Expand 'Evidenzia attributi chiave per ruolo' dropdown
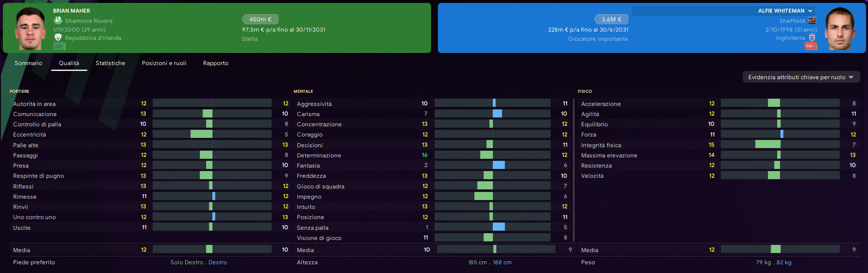Image resolution: width=868 pixels, height=273 pixels. (801, 77)
